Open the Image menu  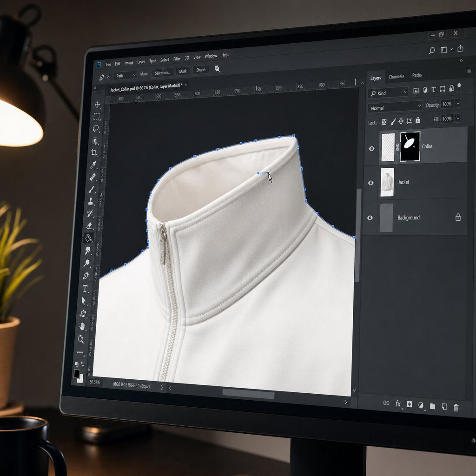click(129, 63)
